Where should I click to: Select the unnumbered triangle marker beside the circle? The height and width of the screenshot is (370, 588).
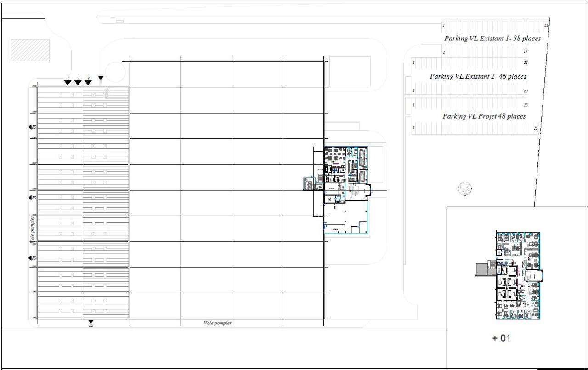[101, 78]
